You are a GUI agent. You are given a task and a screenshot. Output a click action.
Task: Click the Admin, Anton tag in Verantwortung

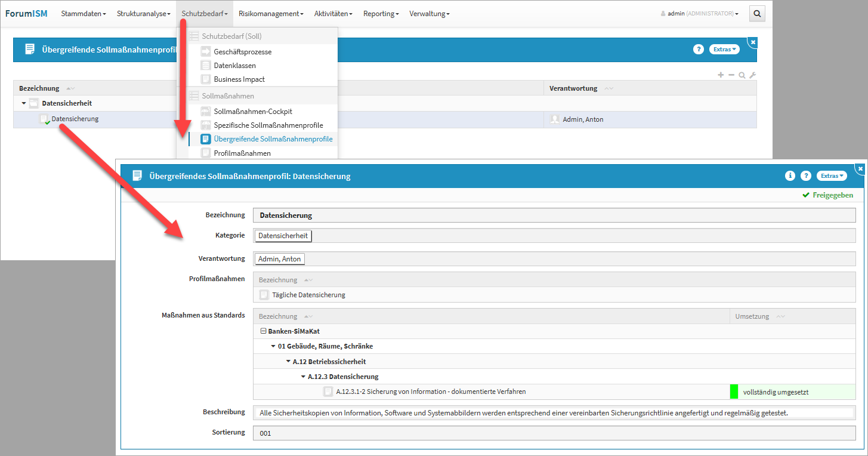click(x=280, y=259)
